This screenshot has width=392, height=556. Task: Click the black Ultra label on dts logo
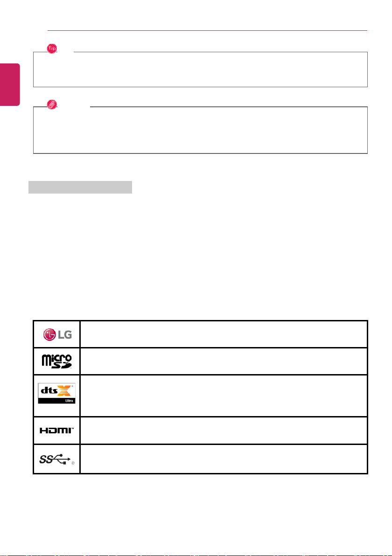tap(57, 401)
